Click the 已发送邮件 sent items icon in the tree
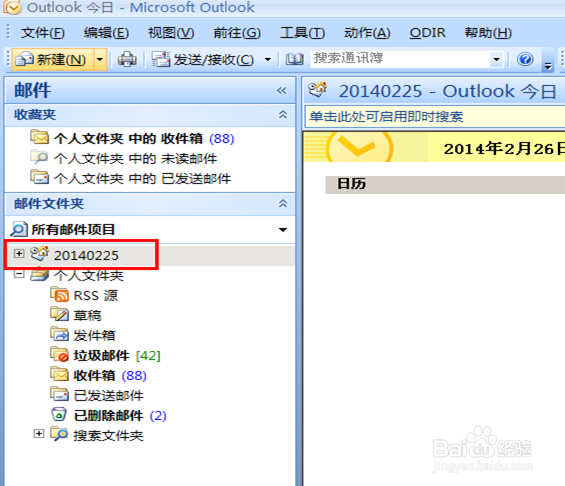This screenshot has height=486, width=565. tap(59, 394)
